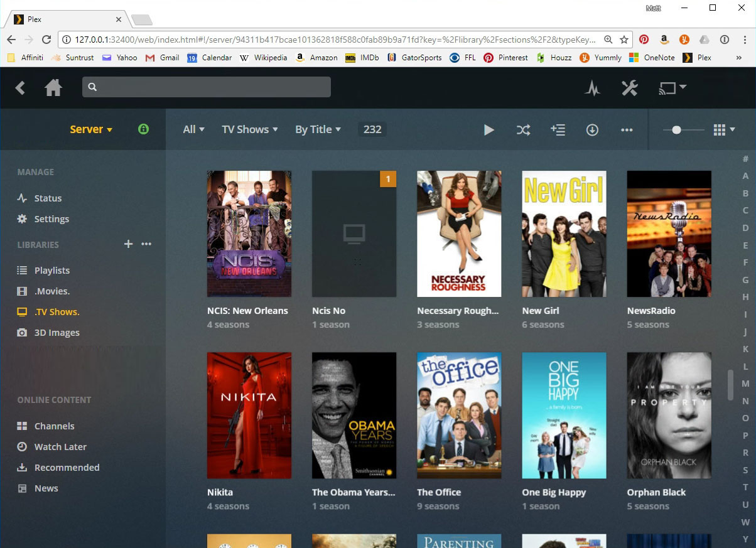Open the TV Shows type dropdown
This screenshot has width=756, height=548.
pos(249,129)
